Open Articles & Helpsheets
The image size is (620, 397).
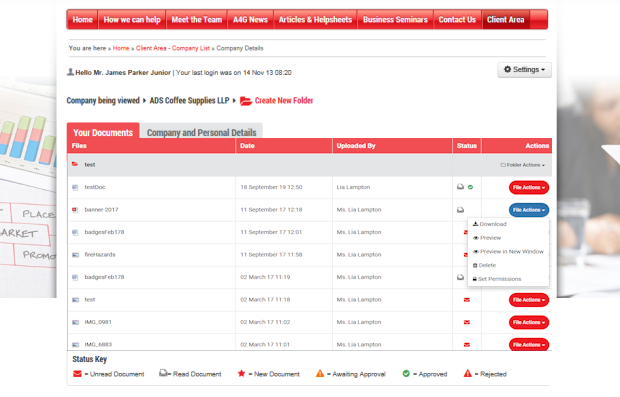pyautogui.click(x=315, y=20)
